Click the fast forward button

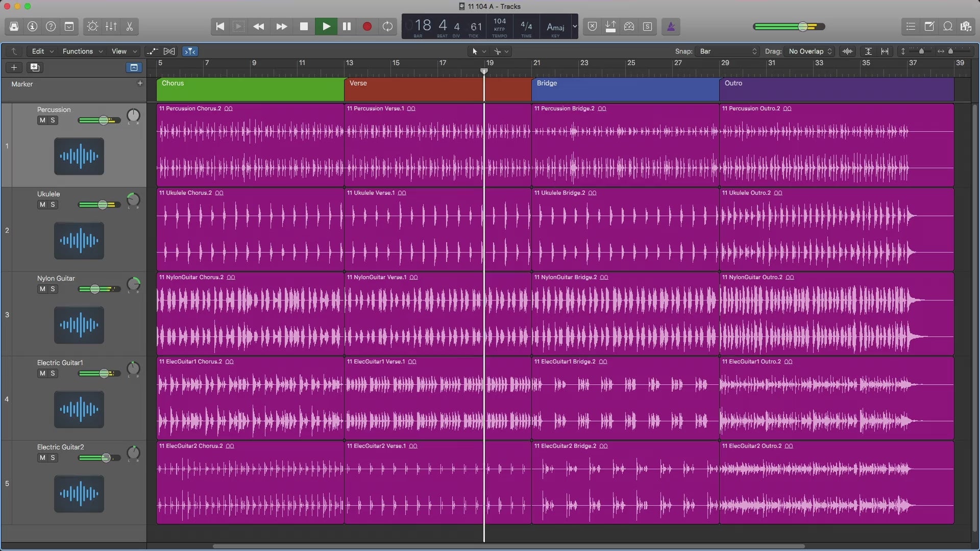tap(281, 27)
